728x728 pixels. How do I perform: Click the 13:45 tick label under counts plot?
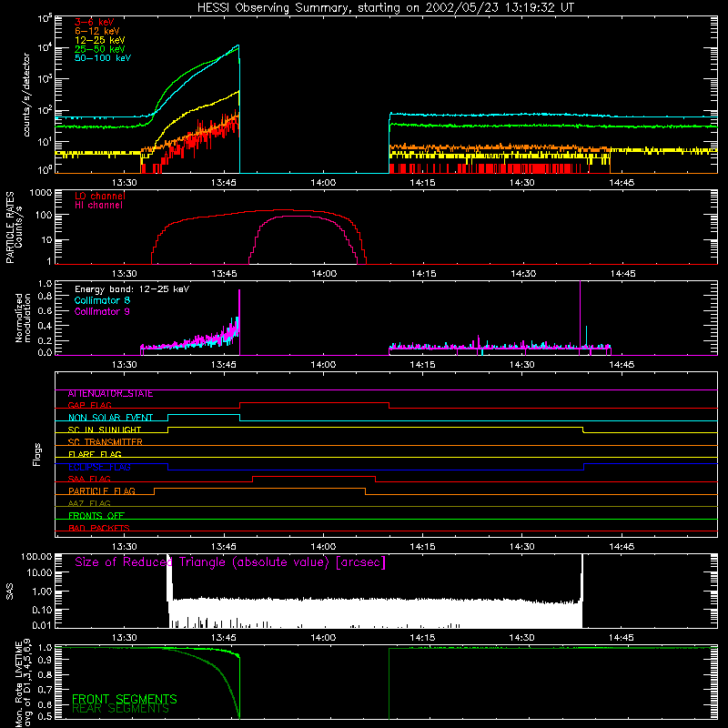(224, 183)
